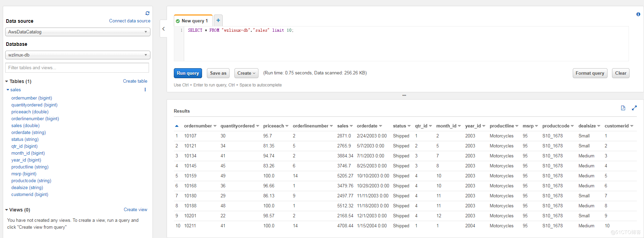Open priceeach column sort caret
The width and height of the screenshot is (644, 238).
[x=287, y=126]
